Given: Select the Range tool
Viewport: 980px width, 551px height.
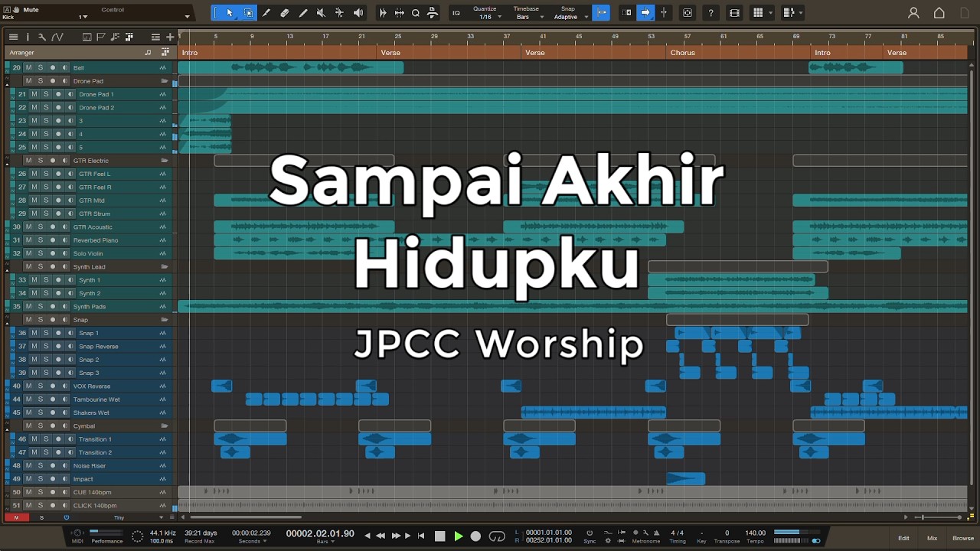Looking at the screenshot, I should pos(248,13).
